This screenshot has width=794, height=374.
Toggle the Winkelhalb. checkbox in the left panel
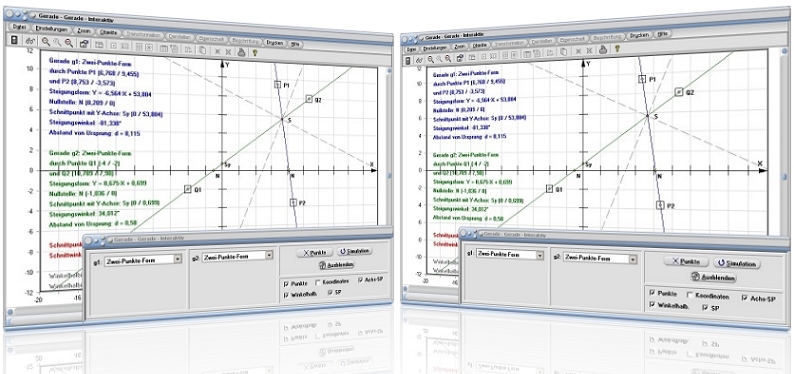tap(287, 294)
